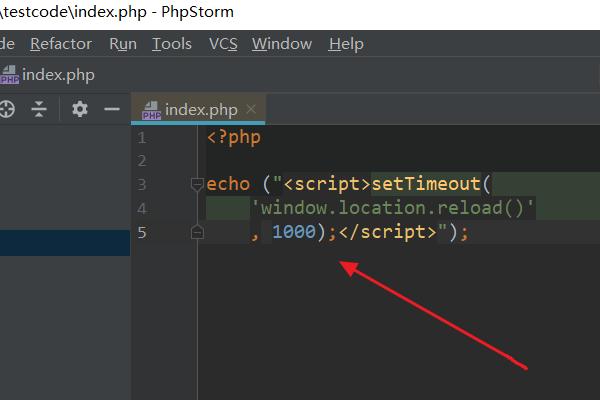Open the Window menu
Image resolution: width=600 pixels, height=400 pixels.
pyautogui.click(x=282, y=44)
